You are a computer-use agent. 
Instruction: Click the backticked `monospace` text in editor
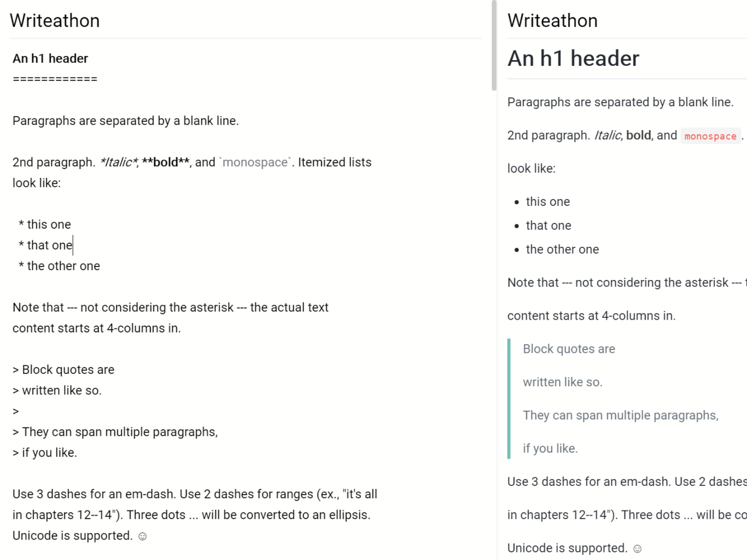click(255, 162)
